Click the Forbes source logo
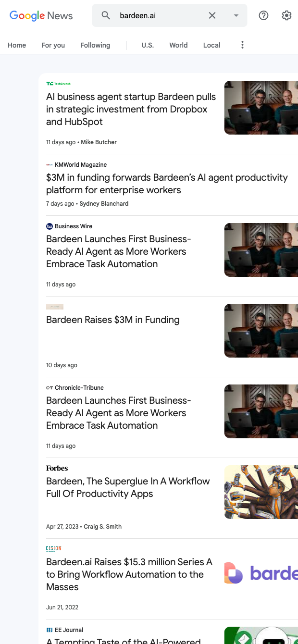 coord(57,468)
